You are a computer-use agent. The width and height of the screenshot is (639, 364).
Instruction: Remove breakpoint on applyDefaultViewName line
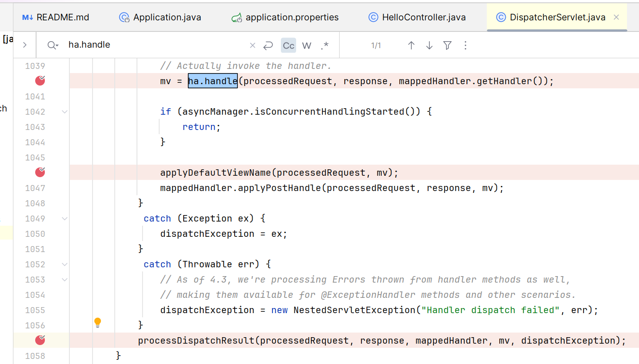point(40,172)
